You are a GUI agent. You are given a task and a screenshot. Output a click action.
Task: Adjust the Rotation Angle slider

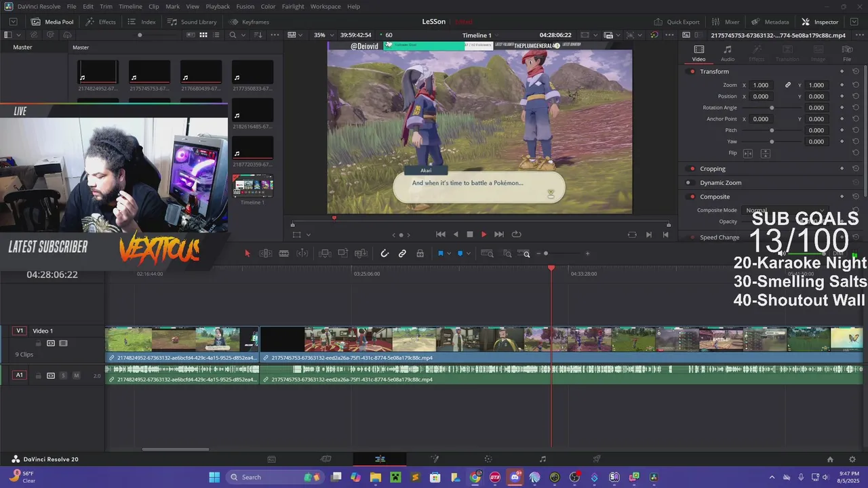click(x=772, y=108)
